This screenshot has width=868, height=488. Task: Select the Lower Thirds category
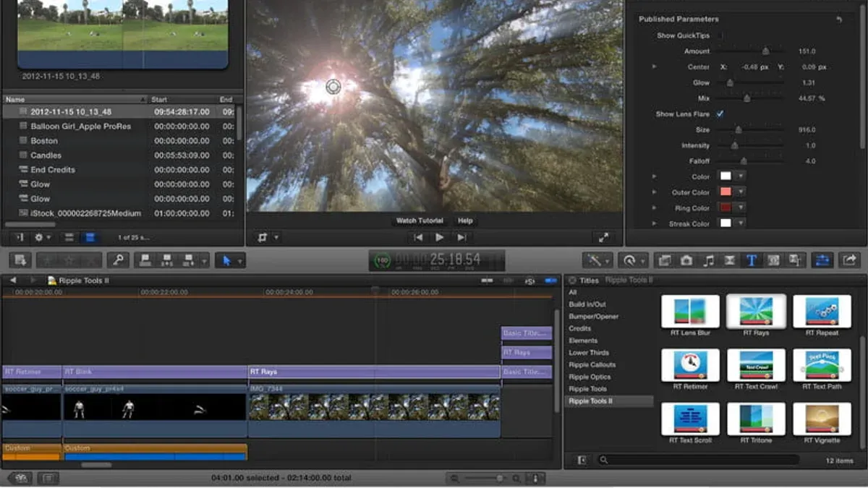(x=589, y=353)
